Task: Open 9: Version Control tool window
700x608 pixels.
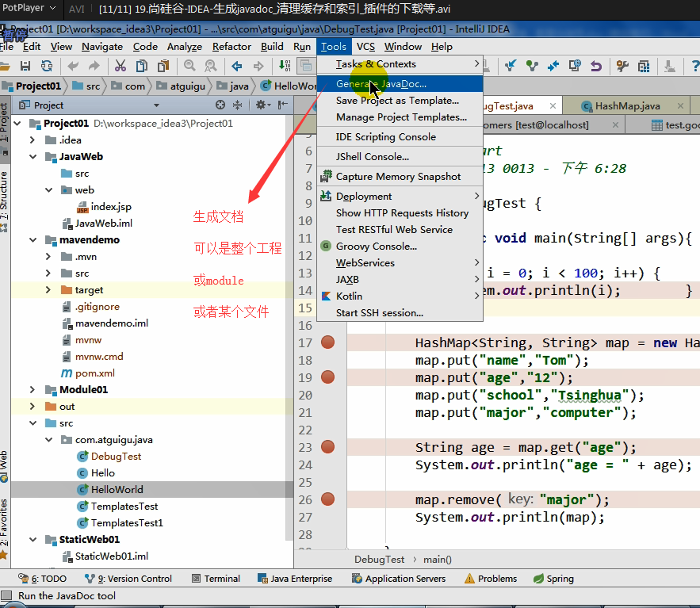Action: coord(128,579)
